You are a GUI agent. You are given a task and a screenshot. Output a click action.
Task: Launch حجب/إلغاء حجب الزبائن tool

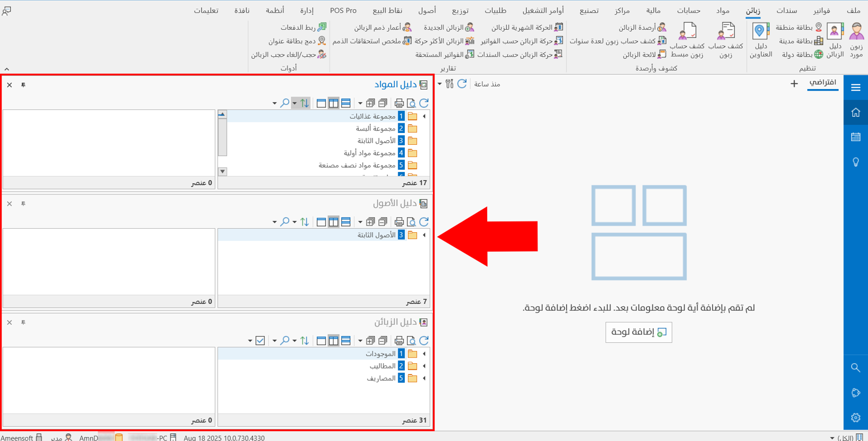289,54
